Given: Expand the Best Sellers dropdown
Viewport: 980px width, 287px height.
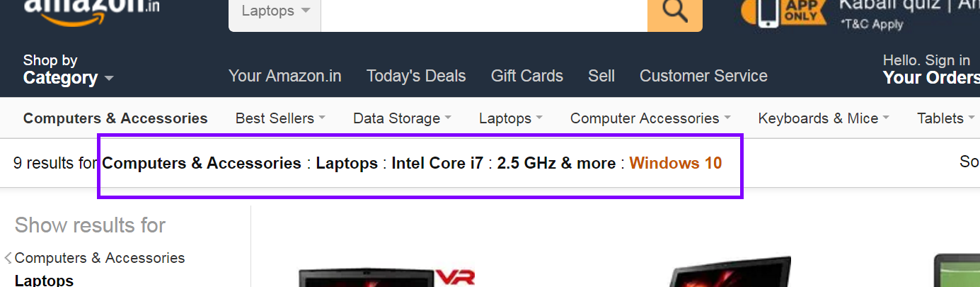Looking at the screenshot, I should pyautogui.click(x=280, y=118).
